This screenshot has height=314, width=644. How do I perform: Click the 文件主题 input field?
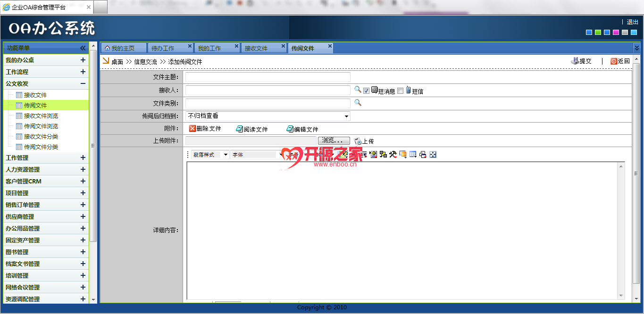click(x=268, y=77)
